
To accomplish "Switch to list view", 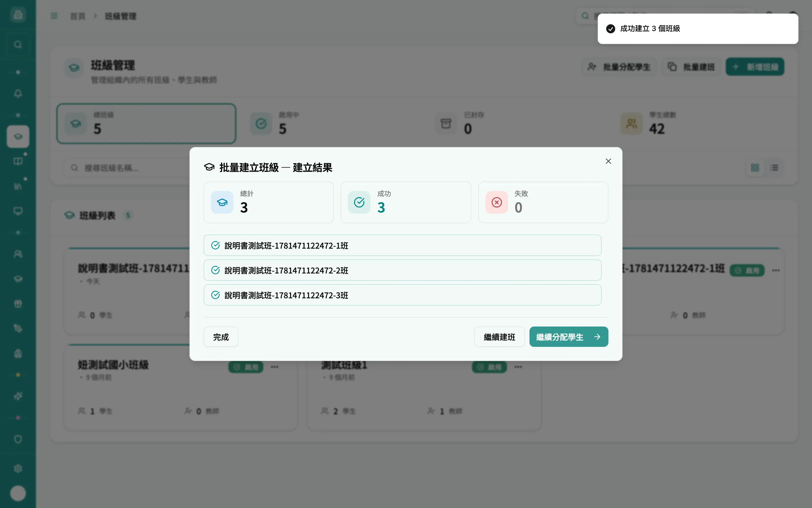I will tap(775, 168).
